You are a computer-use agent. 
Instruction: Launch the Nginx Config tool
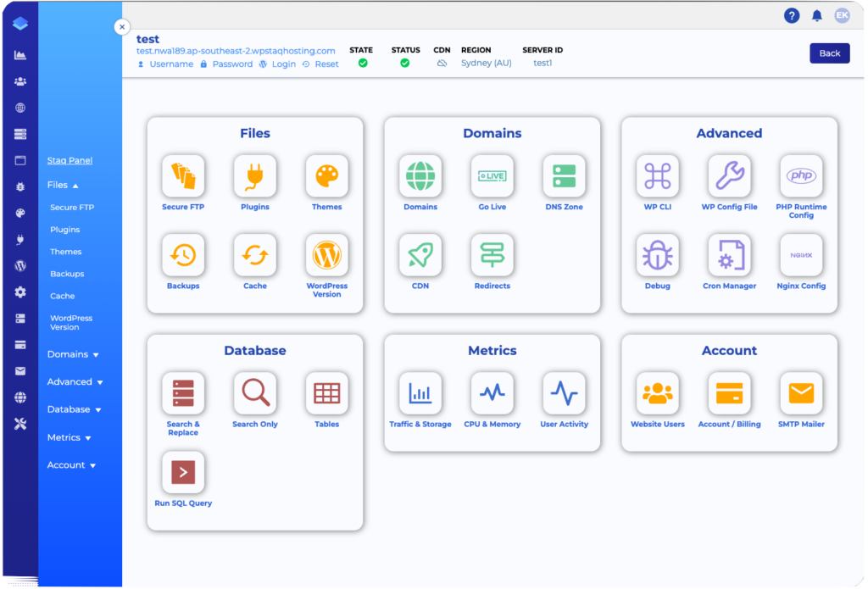pyautogui.click(x=800, y=254)
